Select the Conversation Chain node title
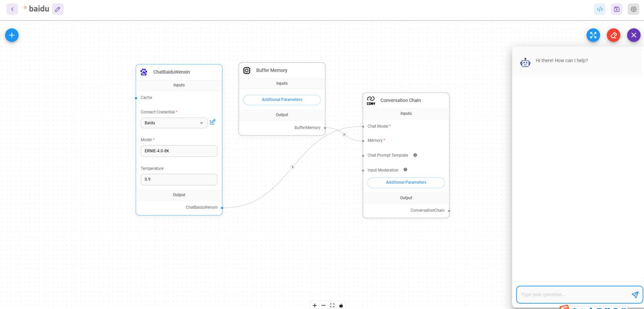Viewport: 644px width, 309px height. tap(401, 100)
